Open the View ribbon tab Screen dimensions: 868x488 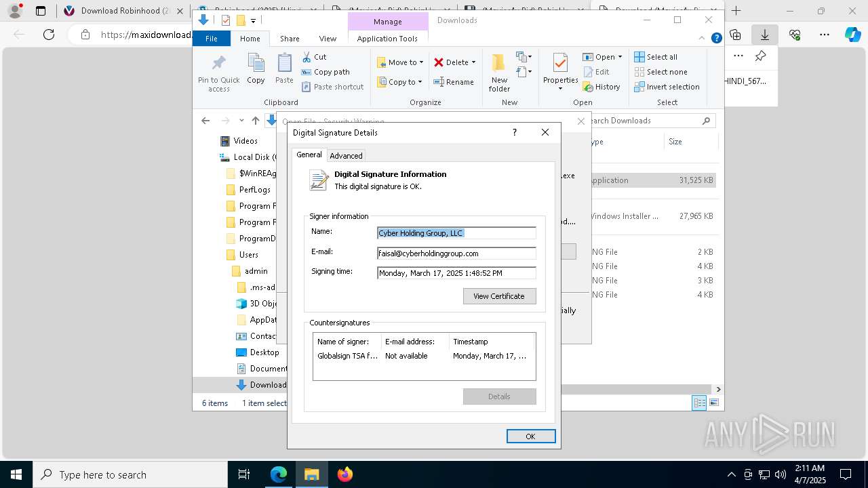coord(328,39)
